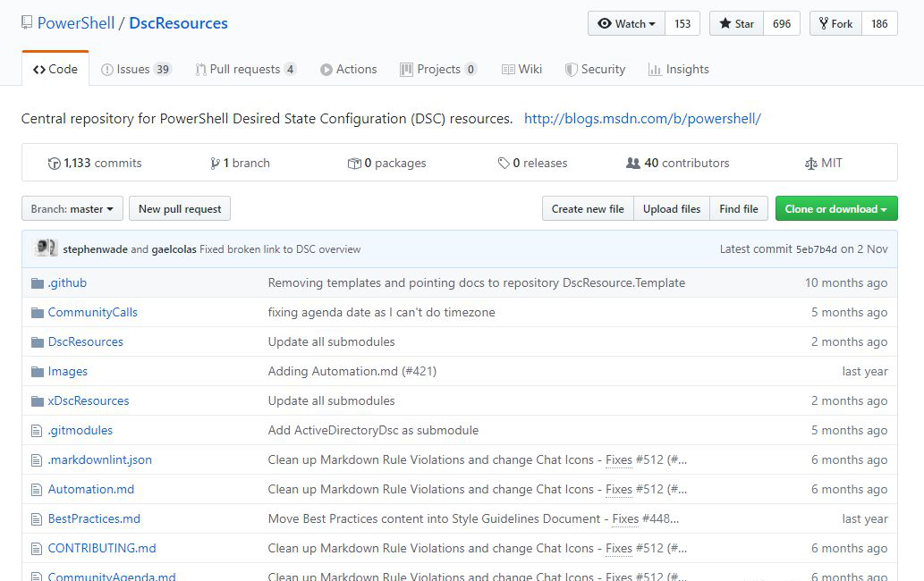Open commit message 'Adding Automation.md (#421)'
The width and height of the screenshot is (924, 581).
click(x=352, y=372)
